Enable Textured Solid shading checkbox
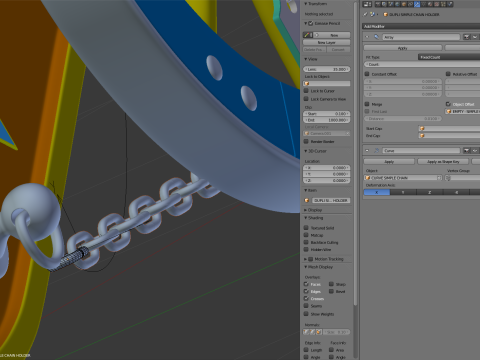The image size is (480, 360). point(306,228)
